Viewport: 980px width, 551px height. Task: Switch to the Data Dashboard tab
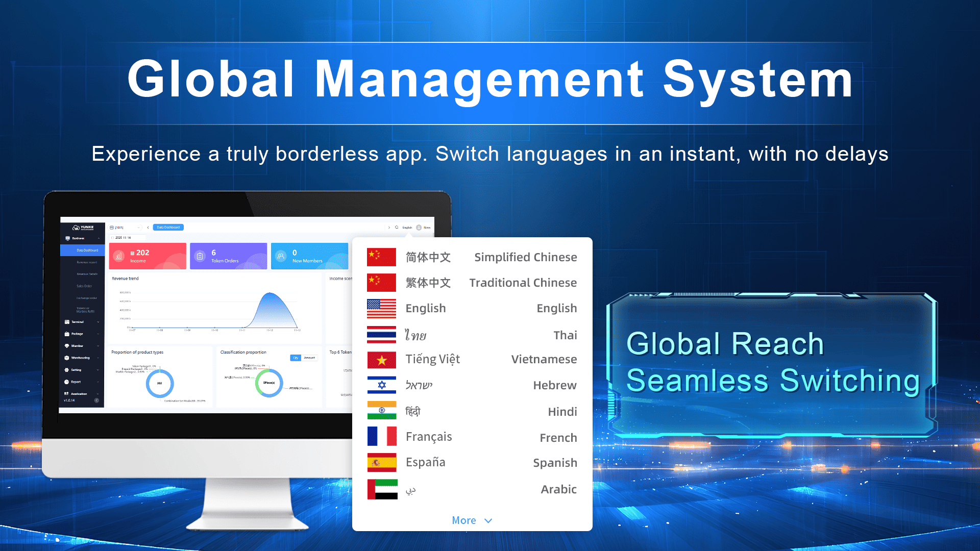point(168,228)
